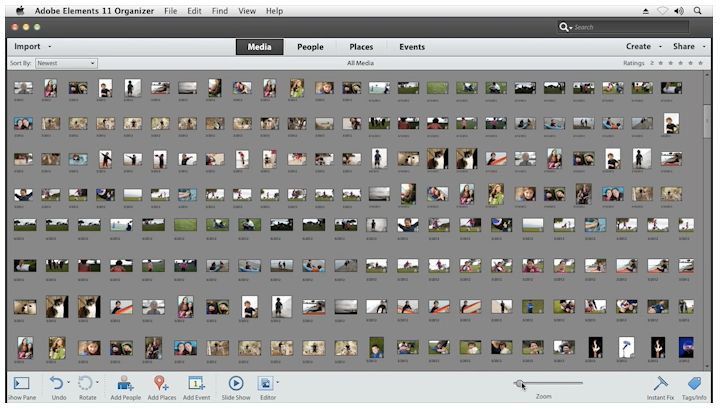
Task: Click the Instant Fix icon
Action: [x=660, y=383]
